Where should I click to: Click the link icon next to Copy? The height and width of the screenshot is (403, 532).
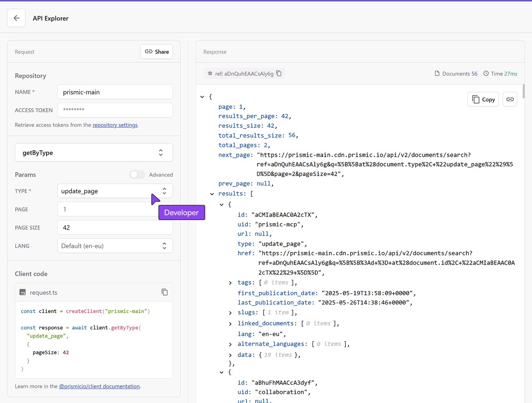tap(510, 99)
